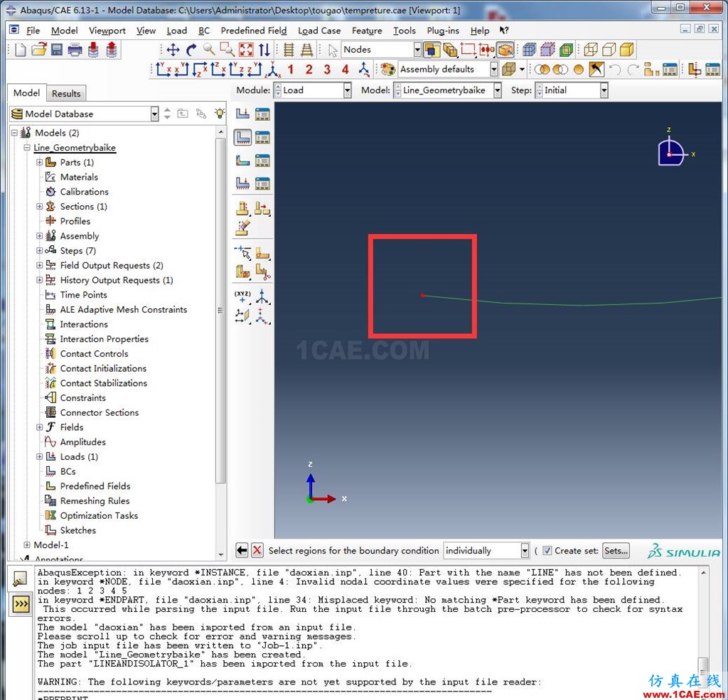Viewport: 728px width, 700px height.
Task: Select the Magnify View tool
Action: 209,49
